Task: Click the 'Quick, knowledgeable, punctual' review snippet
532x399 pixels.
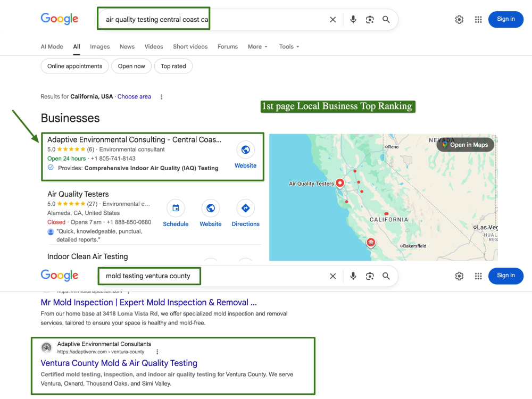Action: (x=99, y=236)
